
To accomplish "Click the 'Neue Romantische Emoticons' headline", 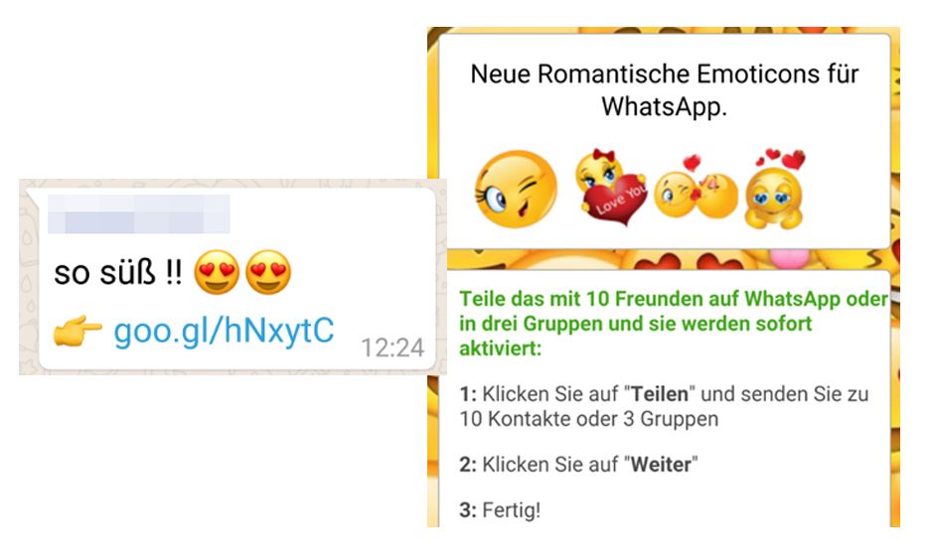I will [664, 90].
